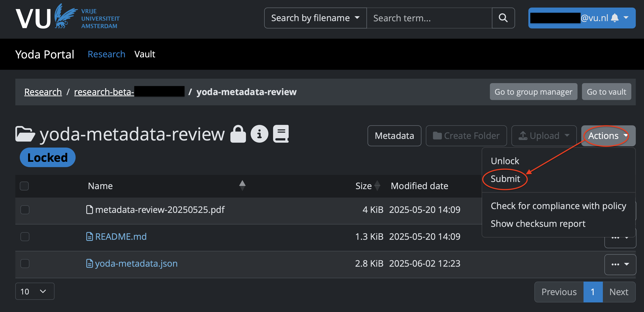Open notifications bell icon
644x312 pixels.
[x=614, y=18]
